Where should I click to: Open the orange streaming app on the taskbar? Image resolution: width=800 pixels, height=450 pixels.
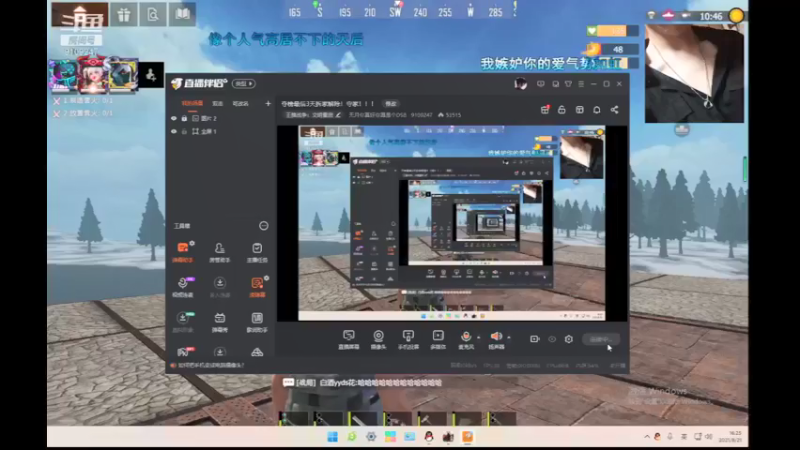click(x=467, y=437)
